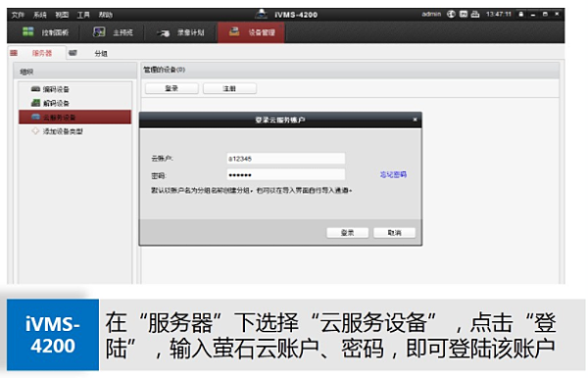Click 添加设备类型 in the sidebar
The image size is (588, 378).
(x=63, y=131)
